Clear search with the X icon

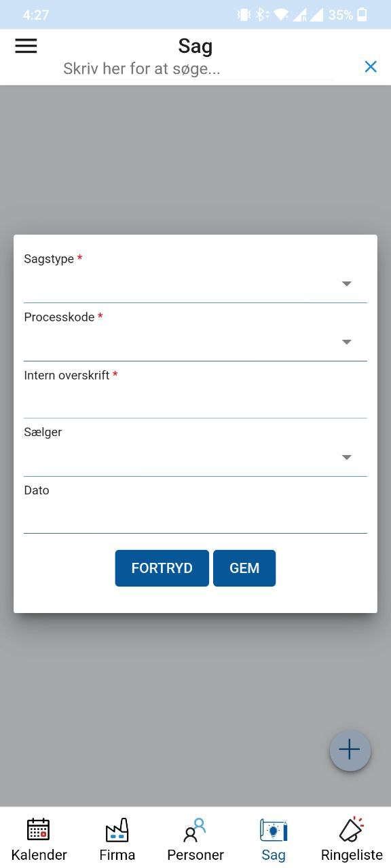(371, 66)
